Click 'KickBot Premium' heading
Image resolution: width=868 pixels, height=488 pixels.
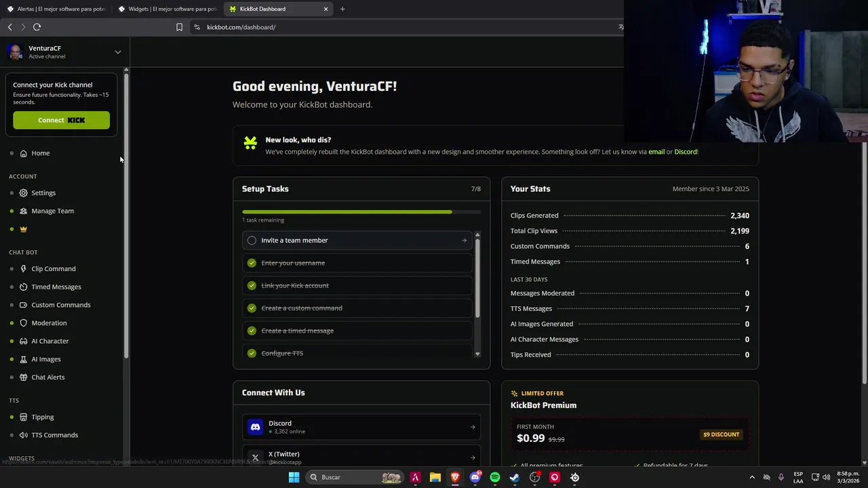point(543,405)
